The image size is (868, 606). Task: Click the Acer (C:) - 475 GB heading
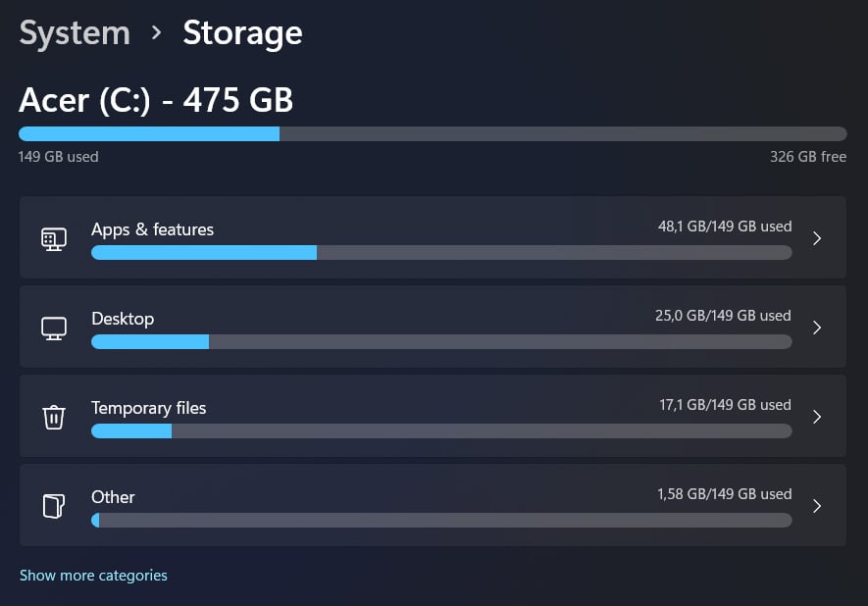coord(156,100)
